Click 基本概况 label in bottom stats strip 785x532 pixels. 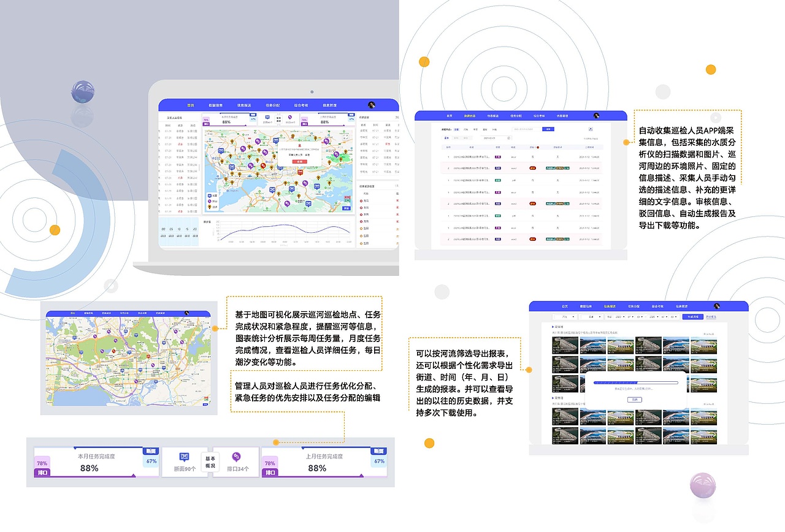point(210,462)
